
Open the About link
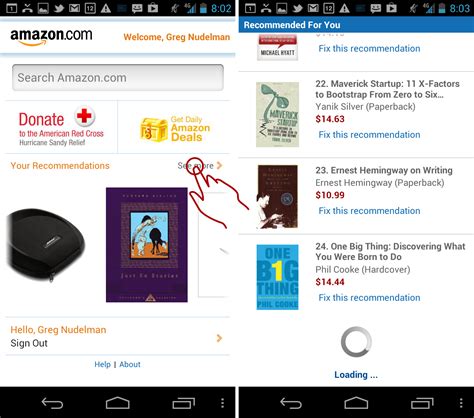130,364
